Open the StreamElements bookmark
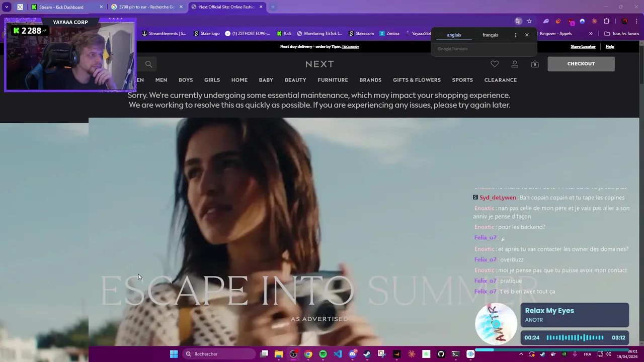The image size is (644, 362). pos(164,34)
